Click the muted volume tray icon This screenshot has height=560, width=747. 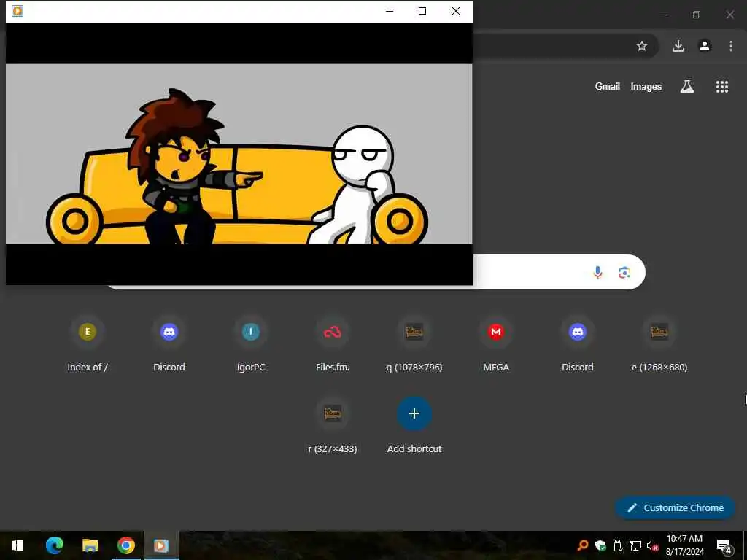[x=652, y=545]
